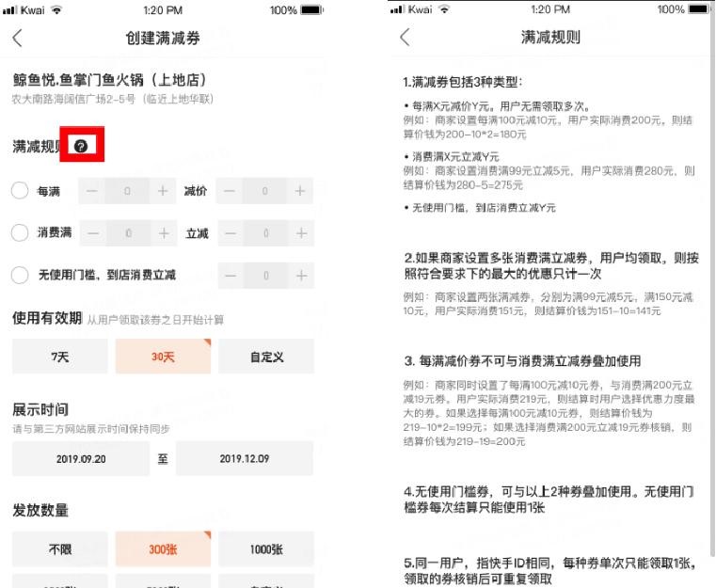Tap rule 4 无使用门槛券 paragraph
Screen dimensions: 716x588
tap(549, 500)
